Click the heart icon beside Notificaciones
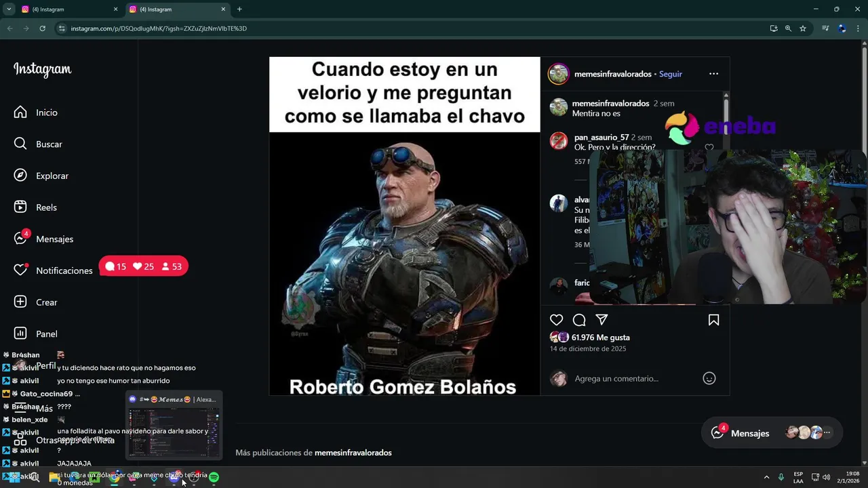This screenshot has width=868, height=488. [20, 270]
